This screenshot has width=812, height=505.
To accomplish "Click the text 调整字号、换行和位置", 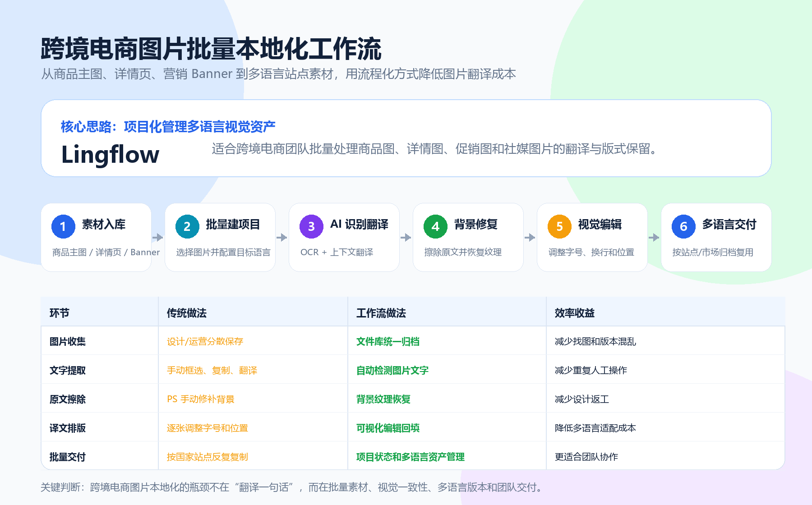I will pos(591,252).
